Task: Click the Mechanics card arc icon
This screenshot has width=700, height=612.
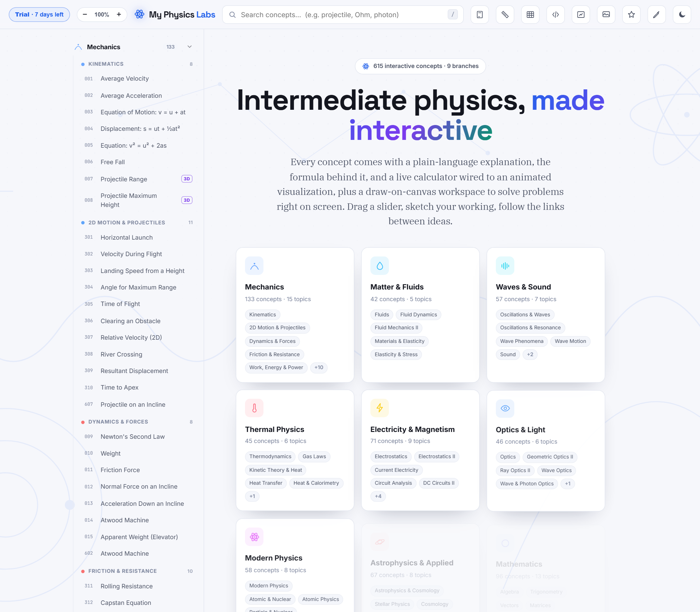Action: (254, 266)
